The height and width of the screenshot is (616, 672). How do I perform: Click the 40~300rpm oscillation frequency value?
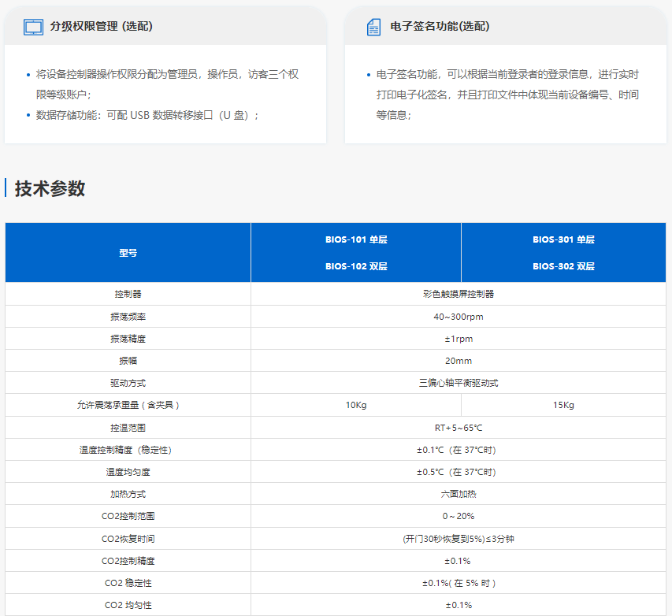pos(459,317)
